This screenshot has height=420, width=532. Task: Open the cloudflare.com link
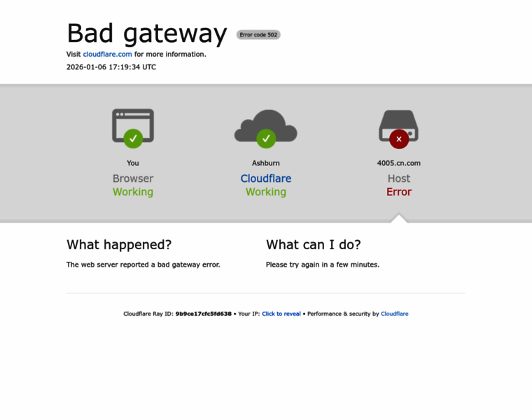pyautogui.click(x=108, y=55)
